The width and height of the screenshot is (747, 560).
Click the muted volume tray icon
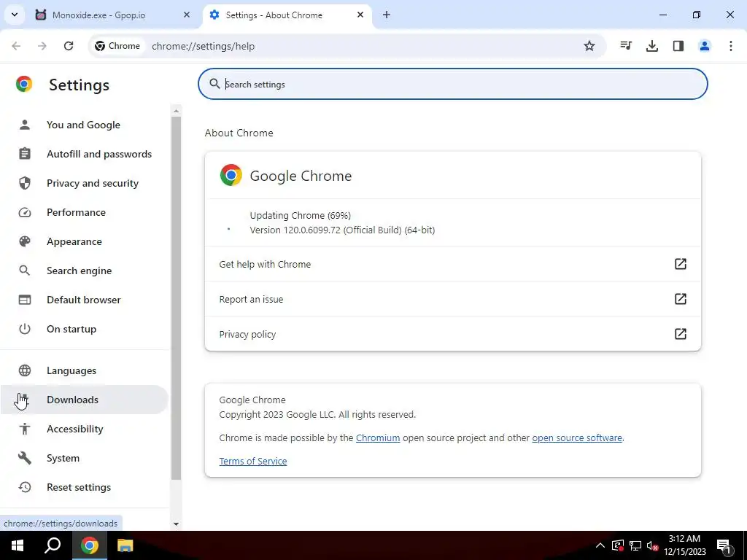click(x=652, y=545)
